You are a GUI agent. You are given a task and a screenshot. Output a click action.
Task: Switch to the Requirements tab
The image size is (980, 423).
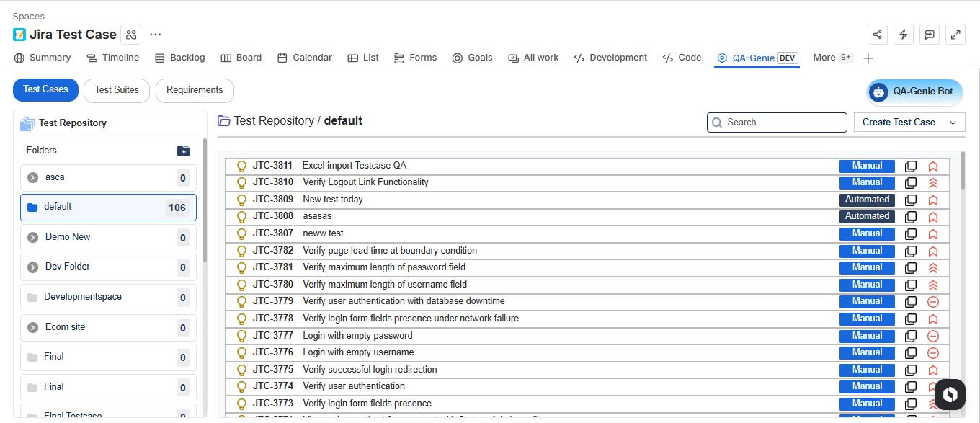pos(195,90)
